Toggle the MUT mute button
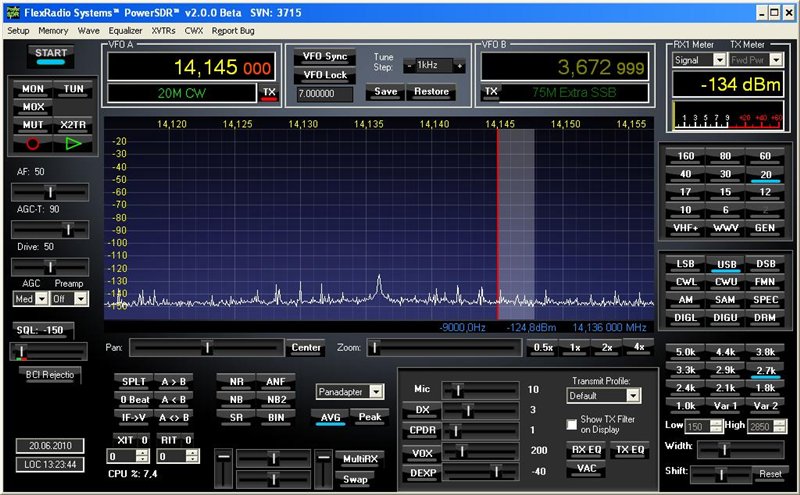The height and width of the screenshot is (495, 800). coord(32,126)
